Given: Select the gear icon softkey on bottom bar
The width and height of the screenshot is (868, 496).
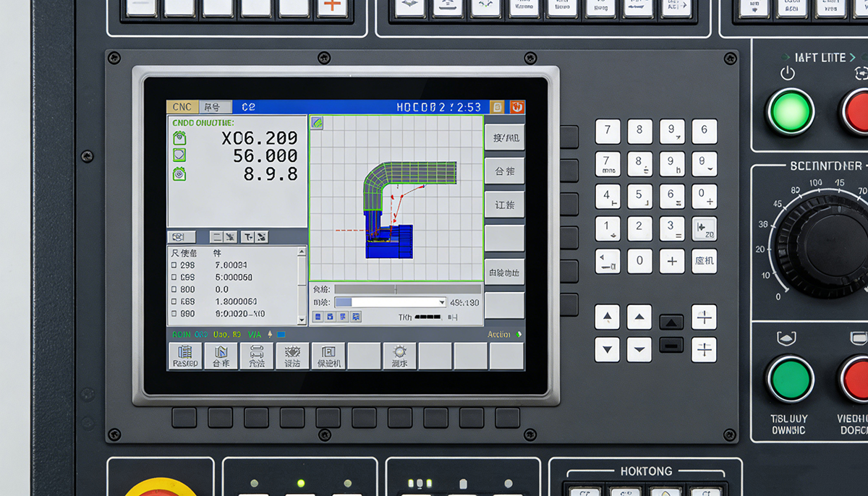Looking at the screenshot, I should 399,355.
